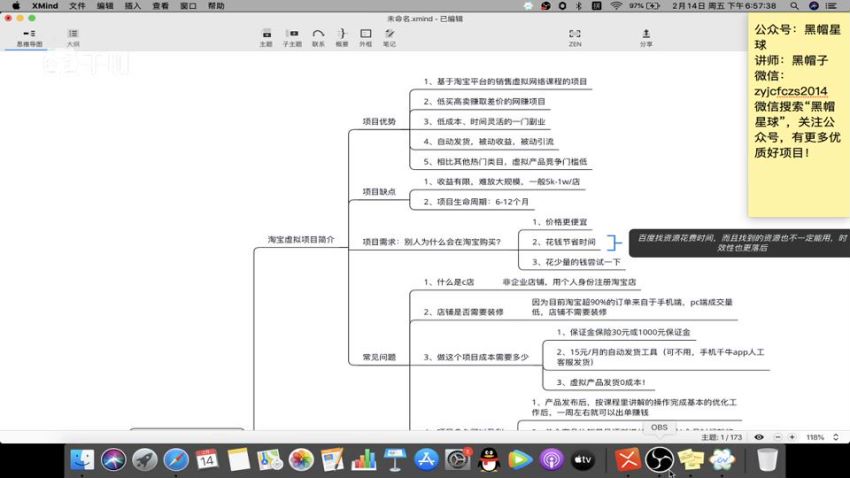Insert a summary with 概要 icon
Viewport: 850px width, 478px height.
[x=342, y=36]
